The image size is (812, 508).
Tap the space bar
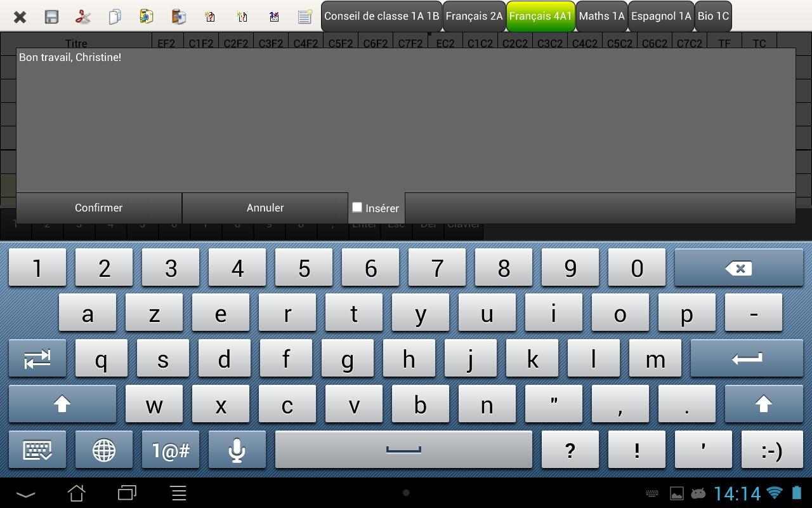tap(403, 450)
